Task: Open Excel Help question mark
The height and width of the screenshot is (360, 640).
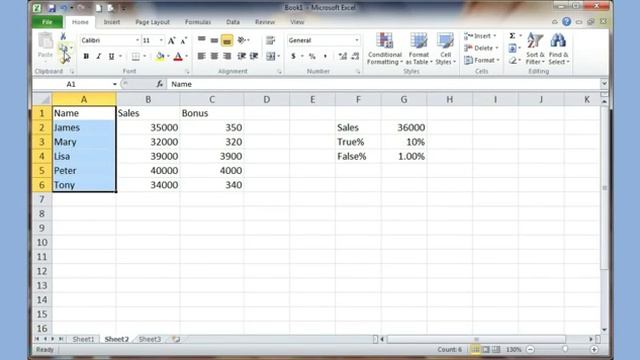Action: (567, 22)
